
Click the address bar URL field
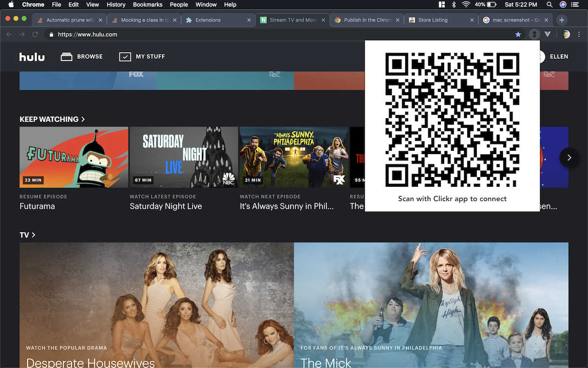285,34
